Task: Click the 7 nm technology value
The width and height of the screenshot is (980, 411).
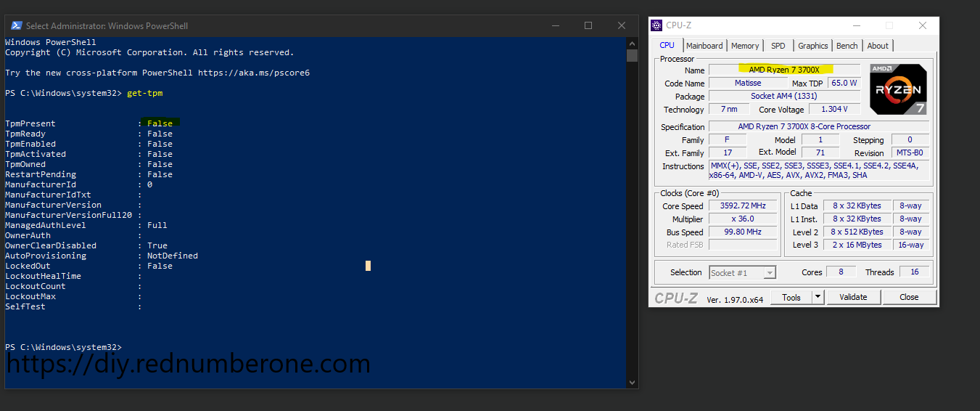Action: [729, 109]
